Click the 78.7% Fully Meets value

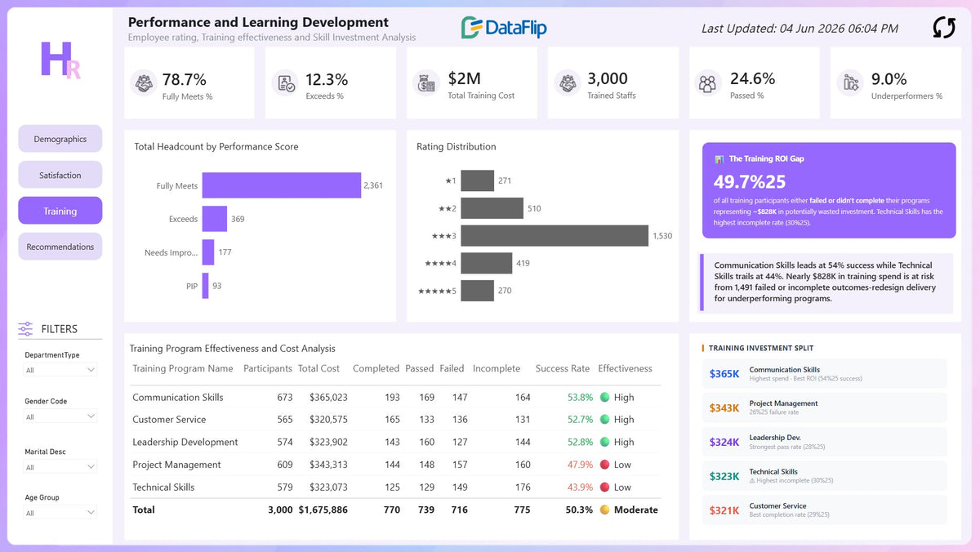pos(185,79)
